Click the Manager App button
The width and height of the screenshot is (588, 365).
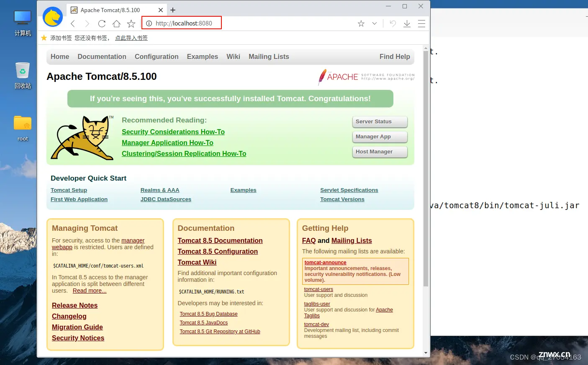coord(380,137)
